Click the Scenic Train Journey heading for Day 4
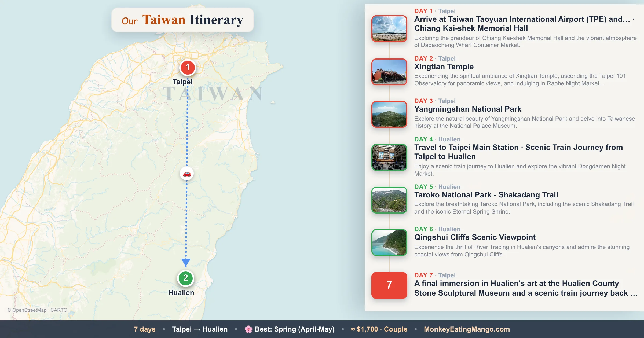 (x=518, y=152)
